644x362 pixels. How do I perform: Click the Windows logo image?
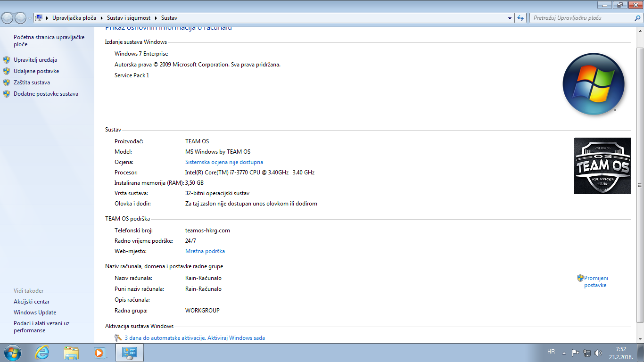click(x=594, y=85)
